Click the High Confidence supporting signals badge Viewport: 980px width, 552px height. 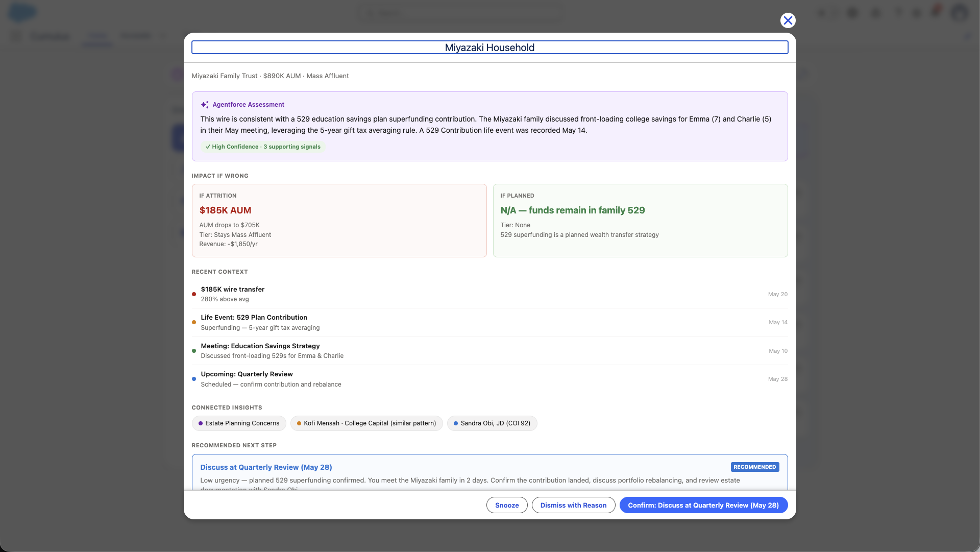click(263, 147)
